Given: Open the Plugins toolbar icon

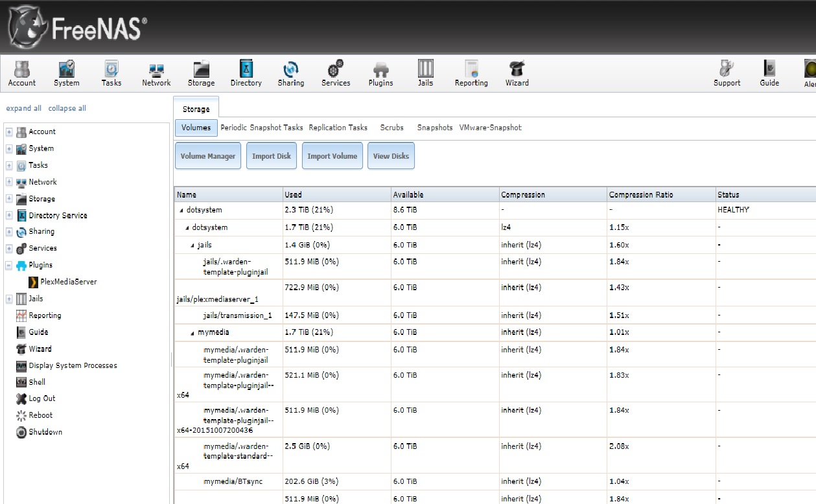Looking at the screenshot, I should tap(381, 73).
